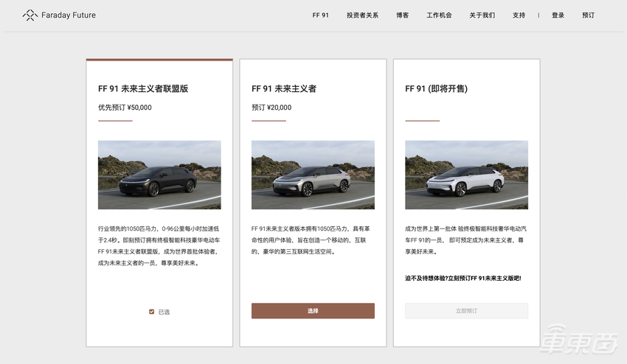Toggle the 已选 checkbox
The height and width of the screenshot is (364, 627).
(x=152, y=312)
